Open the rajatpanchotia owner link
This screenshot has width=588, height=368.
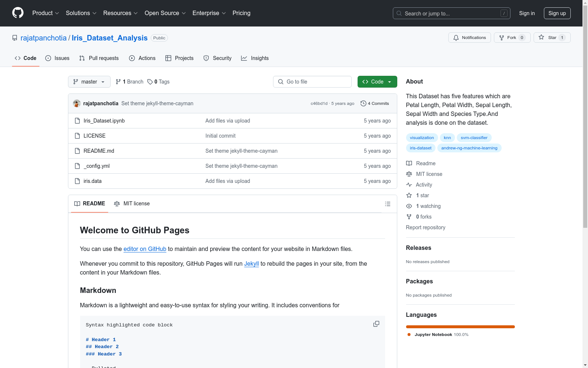point(44,38)
